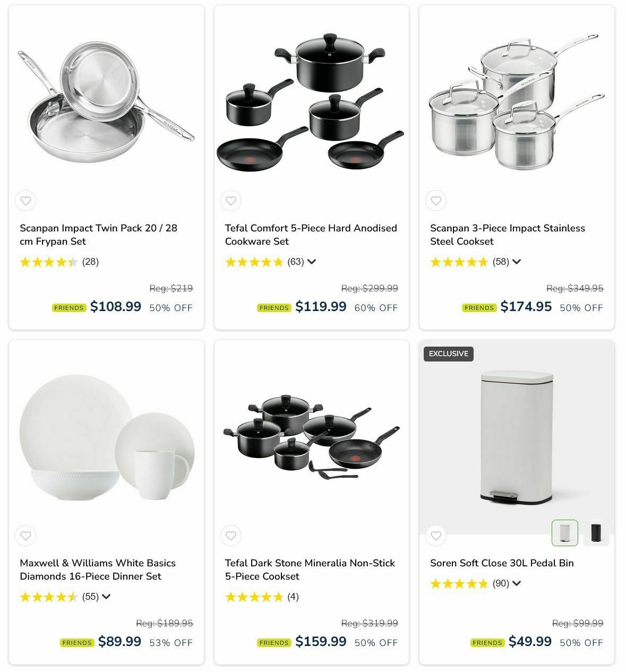626x672 pixels.
Task: View Soren Soft Close 30L Pedal Bin page
Action: (x=502, y=563)
